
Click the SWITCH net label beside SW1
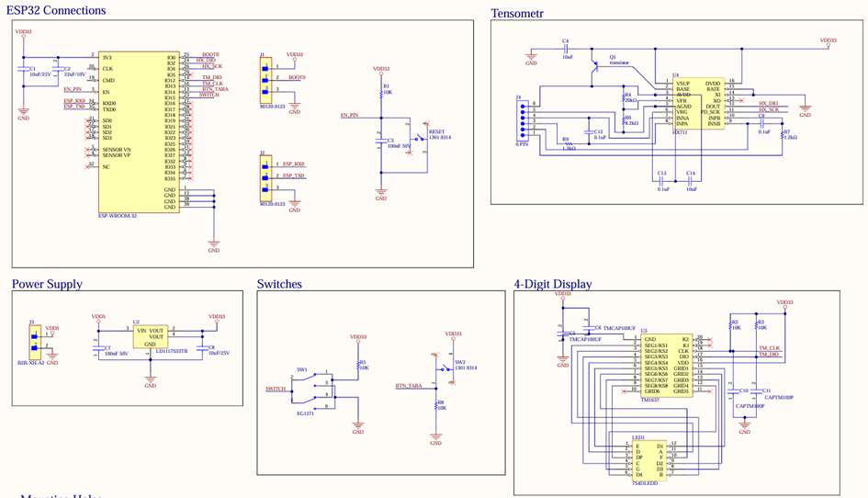click(x=276, y=389)
